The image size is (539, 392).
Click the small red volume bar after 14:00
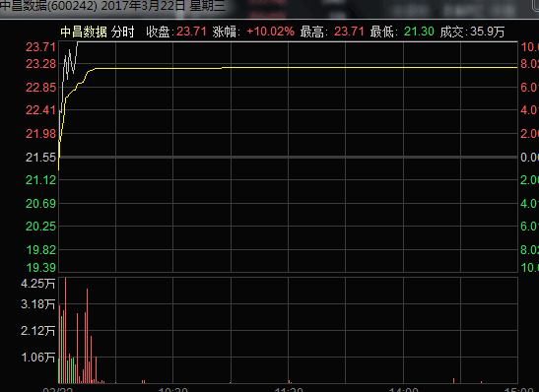pos(453,380)
